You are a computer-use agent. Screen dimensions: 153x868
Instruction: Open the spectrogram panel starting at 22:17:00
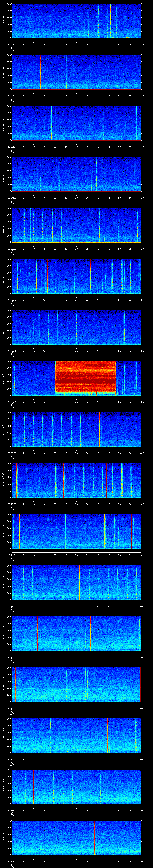pyautogui.click(x=77, y=838)
